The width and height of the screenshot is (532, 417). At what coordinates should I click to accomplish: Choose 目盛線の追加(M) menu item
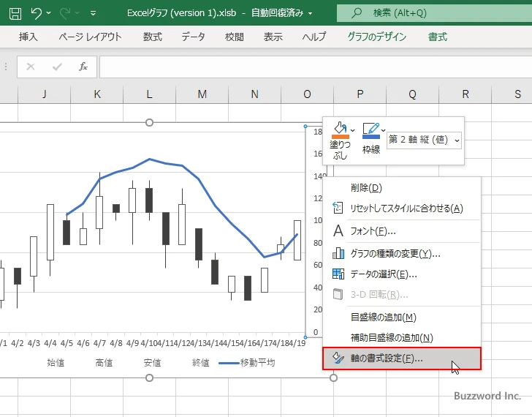click(402, 318)
